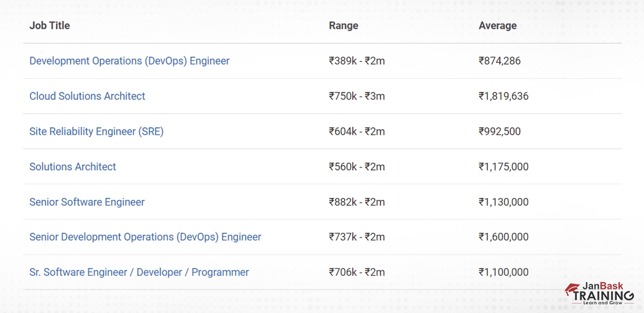644x313 pixels.
Task: Click the JanBask Training graduation cap logo
Action: pyautogui.click(x=571, y=289)
